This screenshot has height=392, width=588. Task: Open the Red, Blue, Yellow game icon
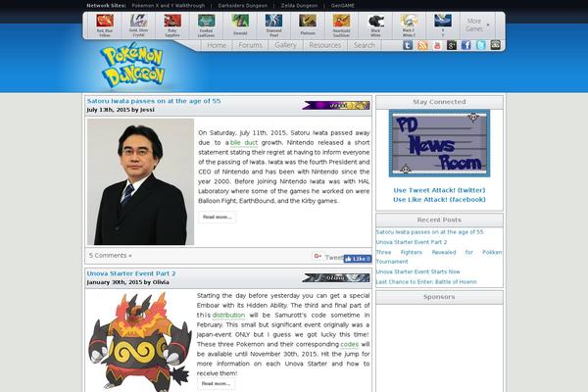click(105, 25)
